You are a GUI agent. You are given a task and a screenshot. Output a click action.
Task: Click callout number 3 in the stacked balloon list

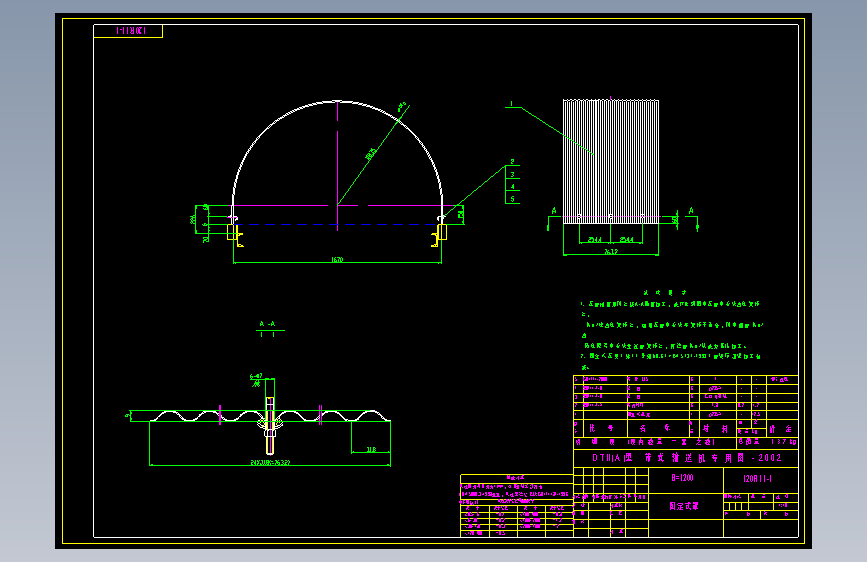click(513, 174)
